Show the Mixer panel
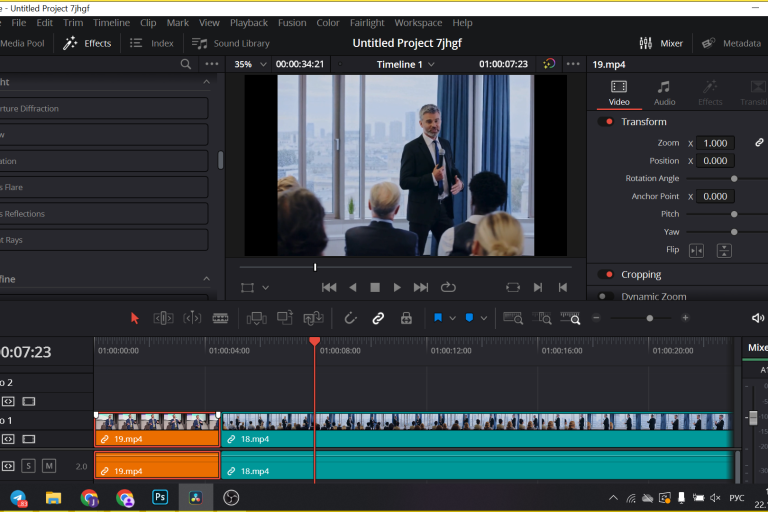 661,43
